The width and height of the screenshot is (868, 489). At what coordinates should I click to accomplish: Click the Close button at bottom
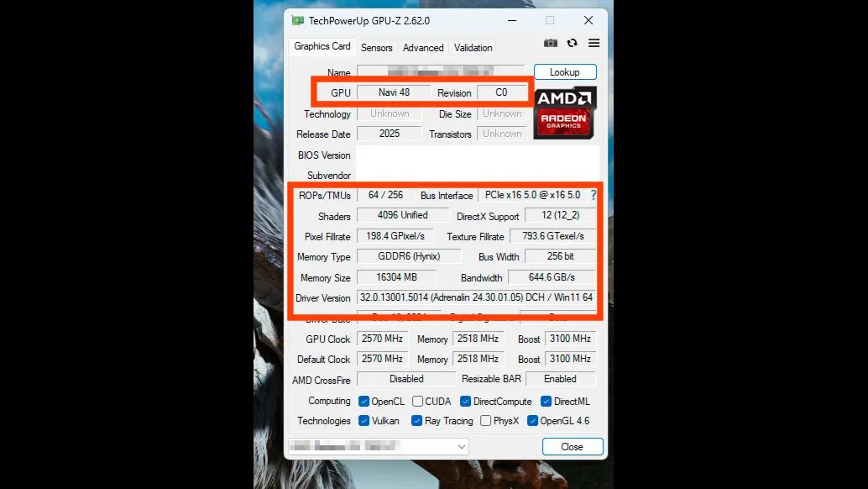[572, 446]
